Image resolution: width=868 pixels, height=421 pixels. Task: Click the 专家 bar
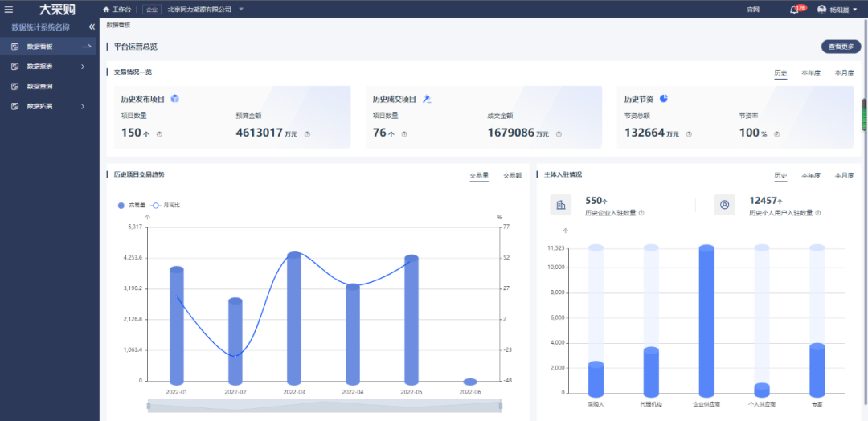point(817,370)
